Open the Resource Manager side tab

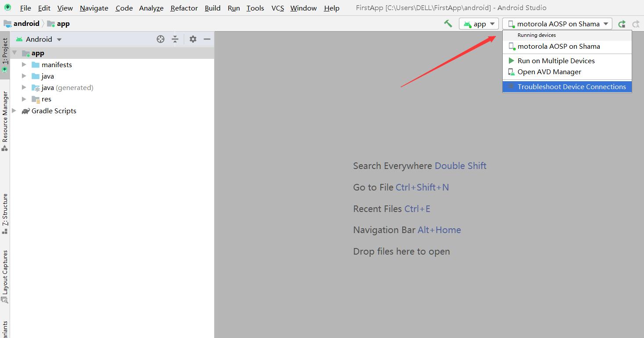5,121
